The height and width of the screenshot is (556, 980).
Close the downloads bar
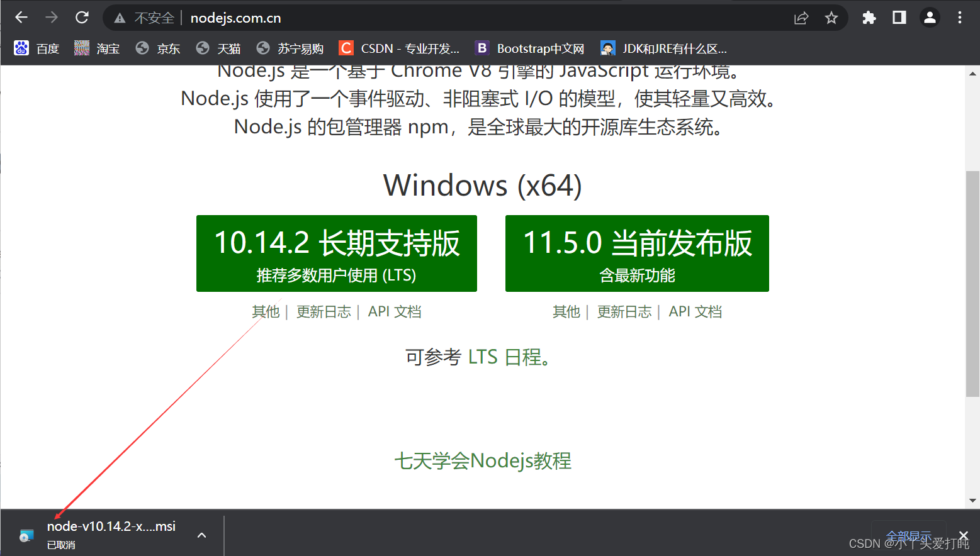(963, 536)
